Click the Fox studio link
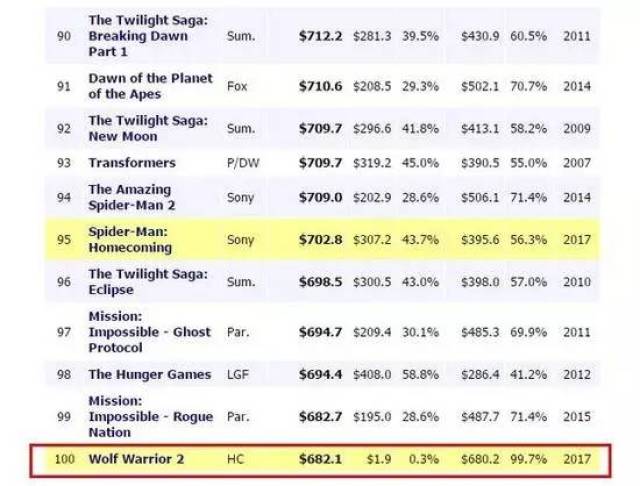Viewport: 640px width, 486px height. coord(237,86)
